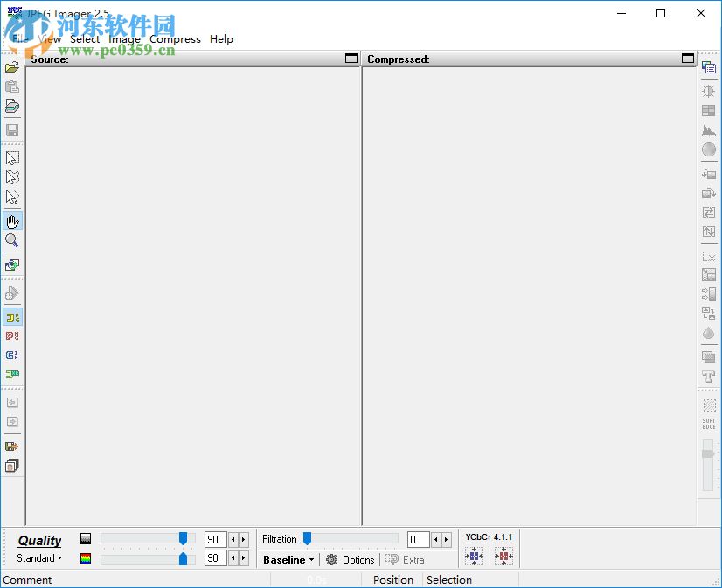Click the Filtration slider
Viewport: 722px width, 588px height.
point(351,538)
